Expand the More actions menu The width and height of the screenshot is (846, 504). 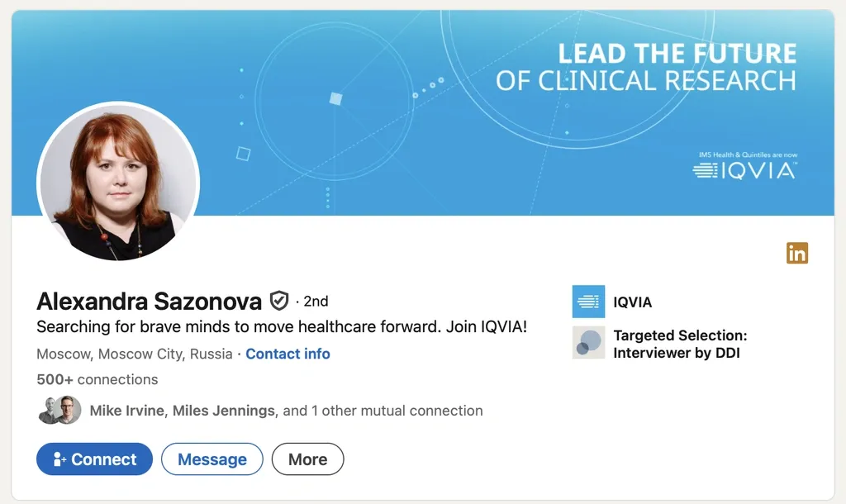tap(307, 459)
